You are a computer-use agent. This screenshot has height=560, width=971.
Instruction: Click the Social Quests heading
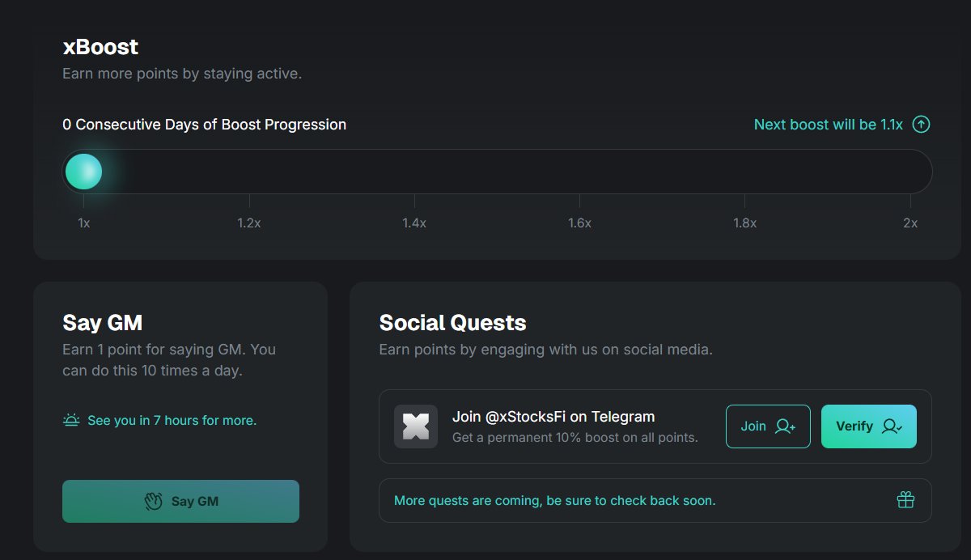tap(452, 323)
